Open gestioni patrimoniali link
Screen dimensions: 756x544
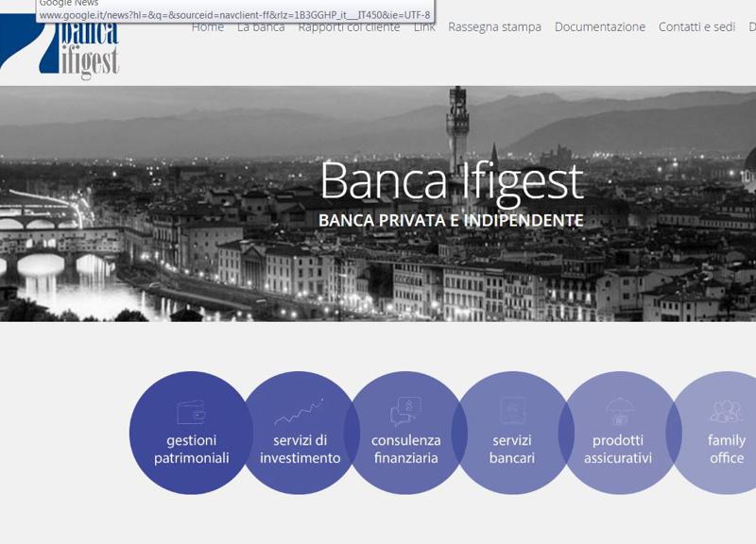pos(192,449)
